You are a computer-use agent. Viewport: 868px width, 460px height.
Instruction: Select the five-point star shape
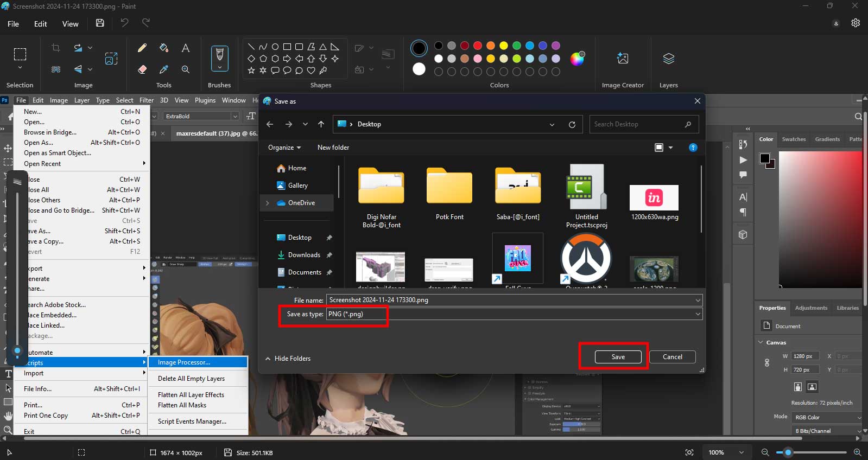251,71
